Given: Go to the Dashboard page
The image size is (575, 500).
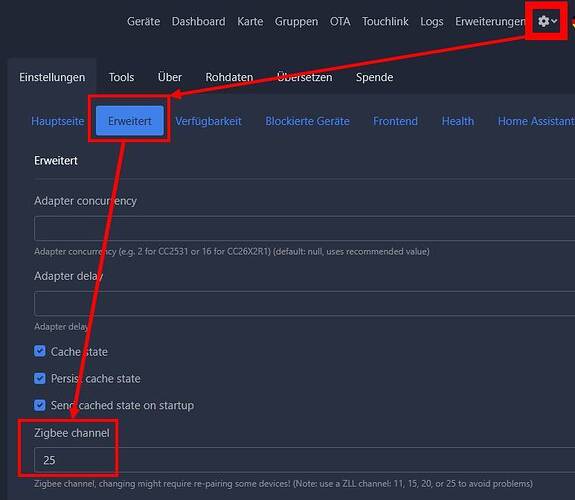Looking at the screenshot, I should 198,22.
